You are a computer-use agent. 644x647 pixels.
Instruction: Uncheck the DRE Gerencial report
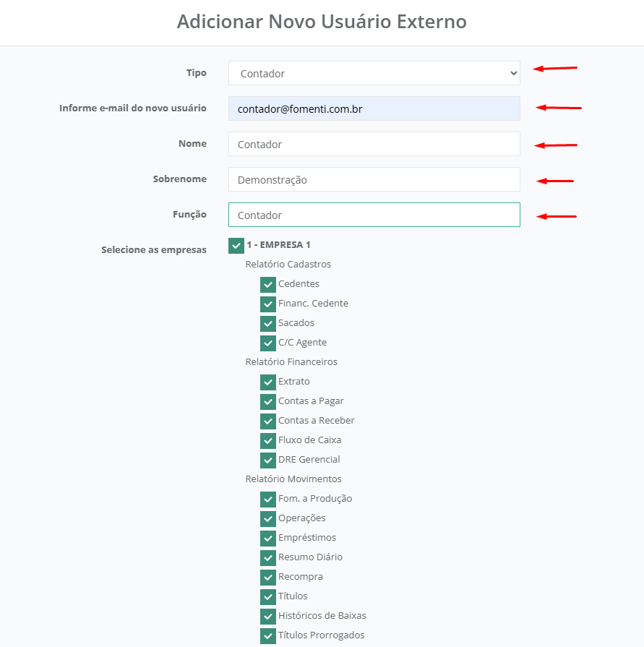pyautogui.click(x=268, y=460)
